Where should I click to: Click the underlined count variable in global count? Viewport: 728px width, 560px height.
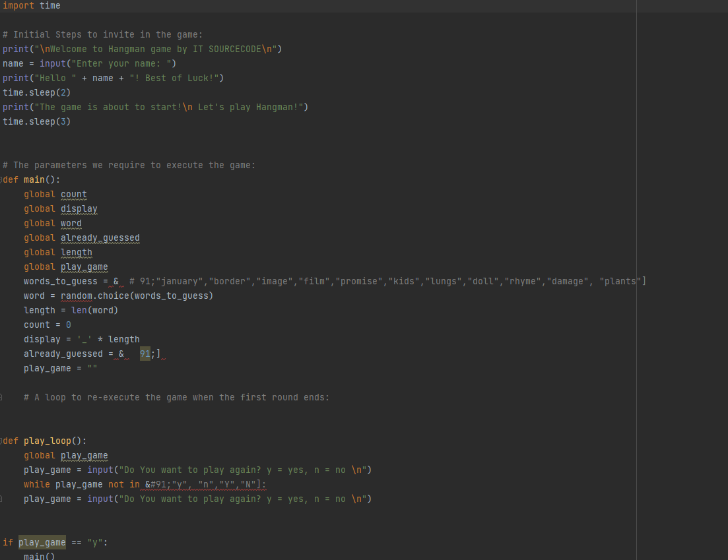[73, 194]
